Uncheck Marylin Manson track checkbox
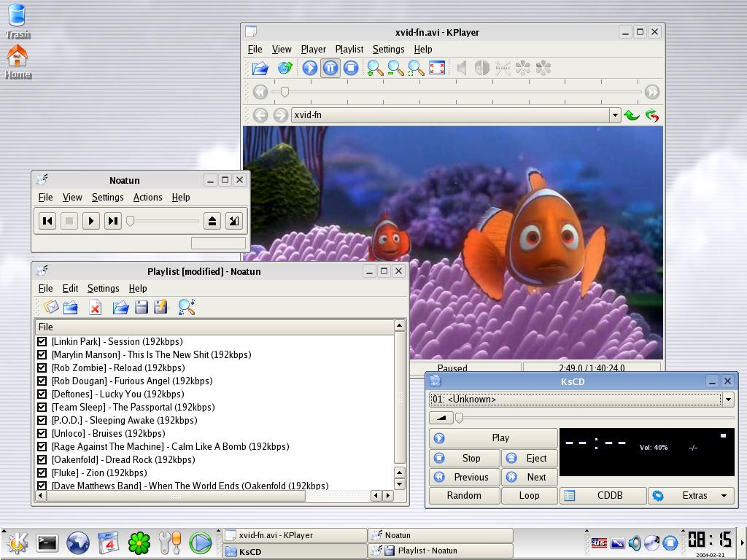Viewport: 747px width, 560px height. (42, 355)
